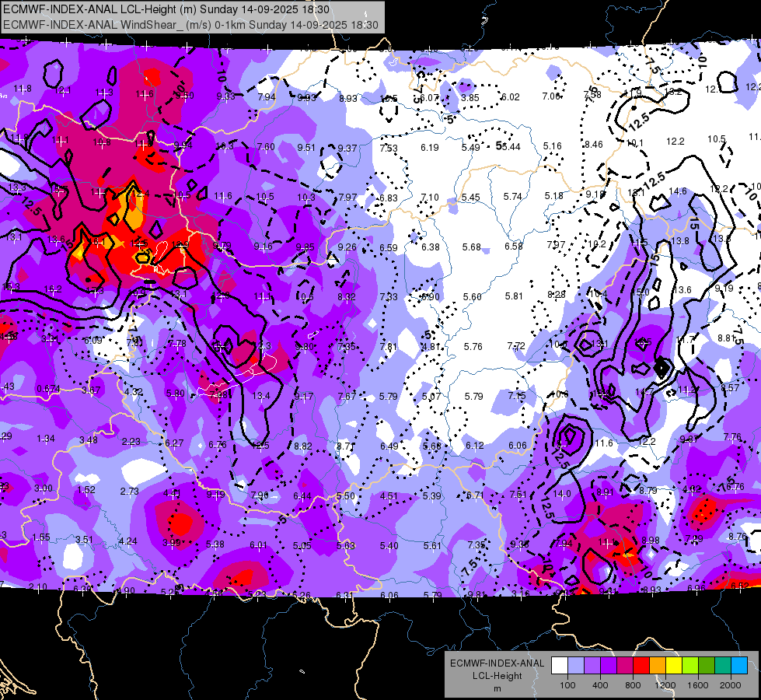Click the wind shear value 5.18
The width and height of the screenshot is (761, 700).
tap(553, 196)
